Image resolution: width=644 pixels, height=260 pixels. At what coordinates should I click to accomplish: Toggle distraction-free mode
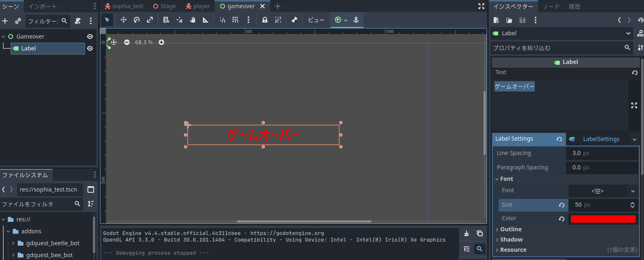(481, 6)
